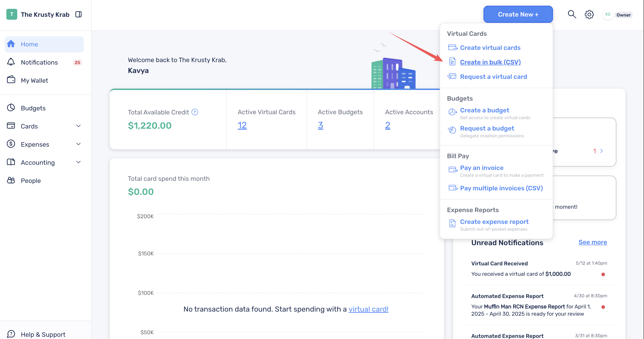Select Pay multiple invoices (CSV)
This screenshot has width=644, height=339.
[501, 188]
